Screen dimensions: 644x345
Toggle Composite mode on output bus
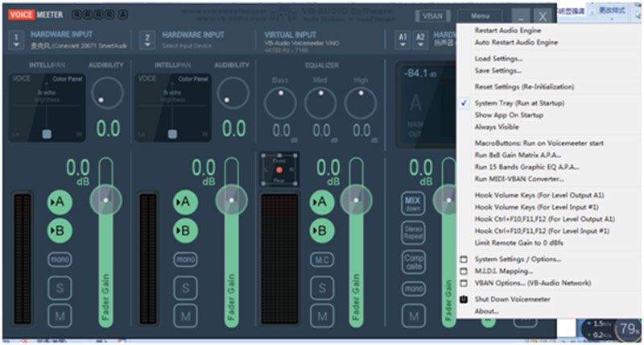pos(413,262)
